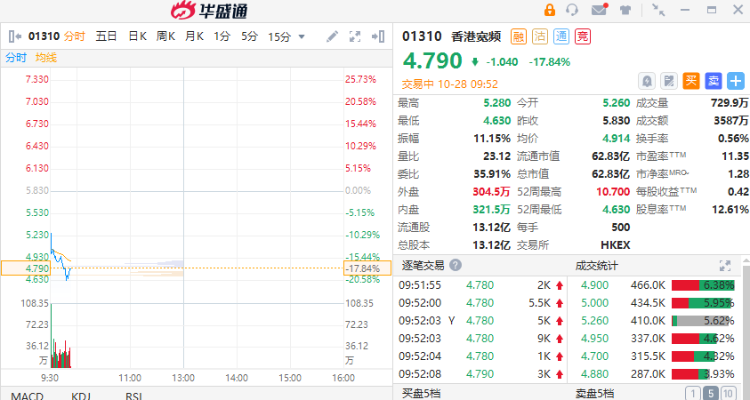The image size is (750, 400).
Task: Add stock with blue plus icon
Action: [735, 80]
